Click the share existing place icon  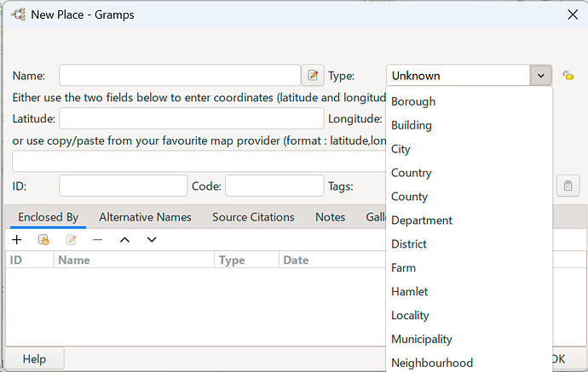click(x=44, y=240)
